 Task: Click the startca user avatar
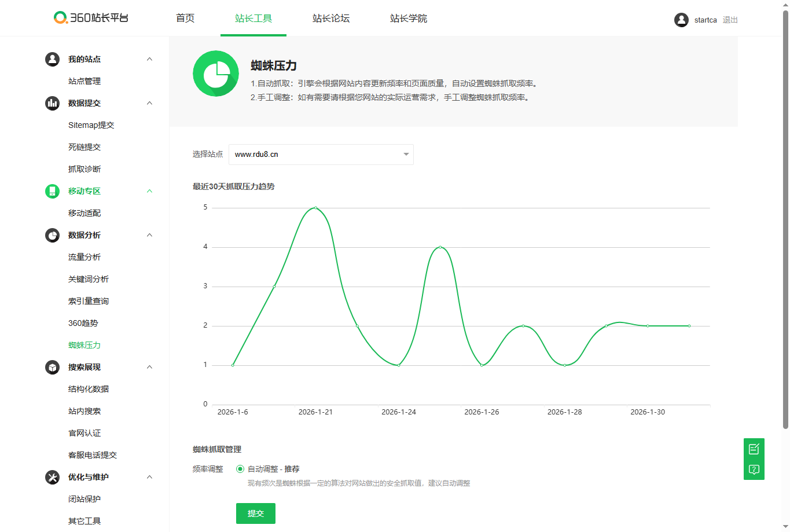[681, 20]
